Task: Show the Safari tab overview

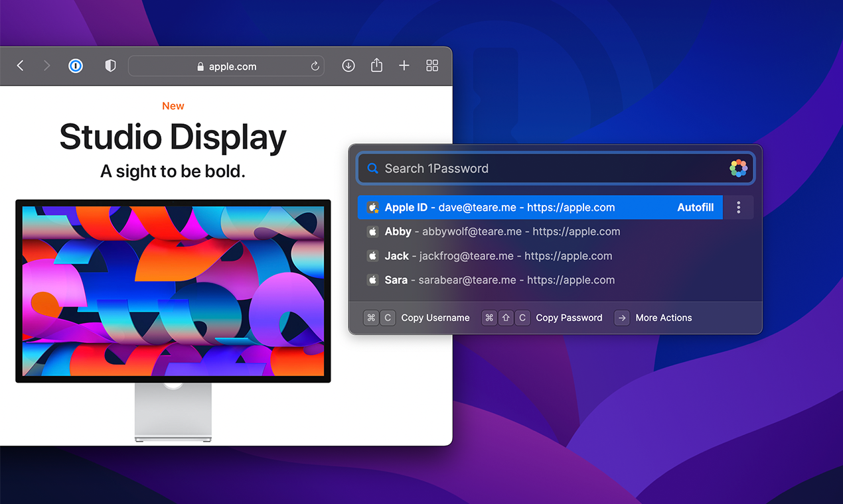Action: tap(432, 66)
